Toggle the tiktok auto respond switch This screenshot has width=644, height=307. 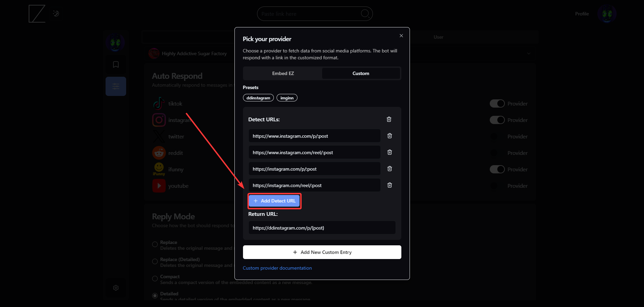[497, 103]
